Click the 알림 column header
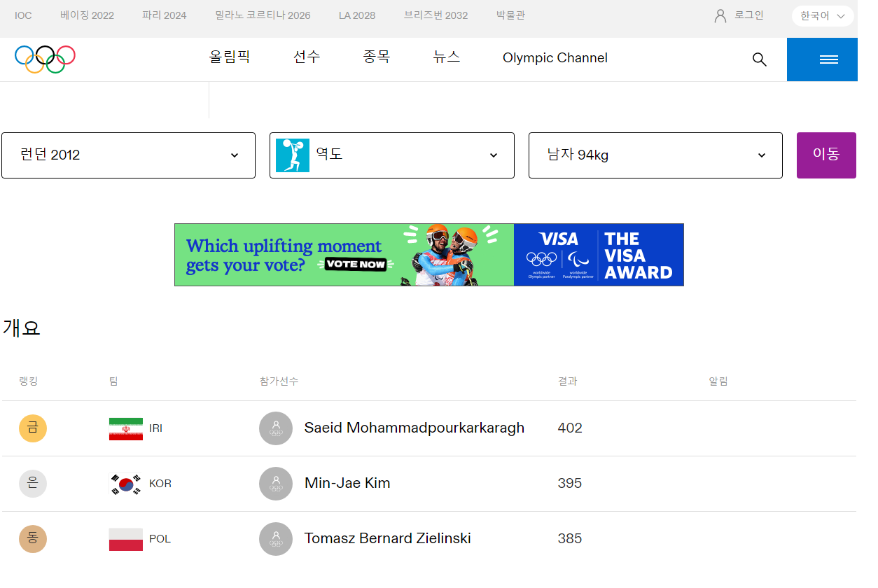This screenshot has height=588, width=878. tap(718, 381)
